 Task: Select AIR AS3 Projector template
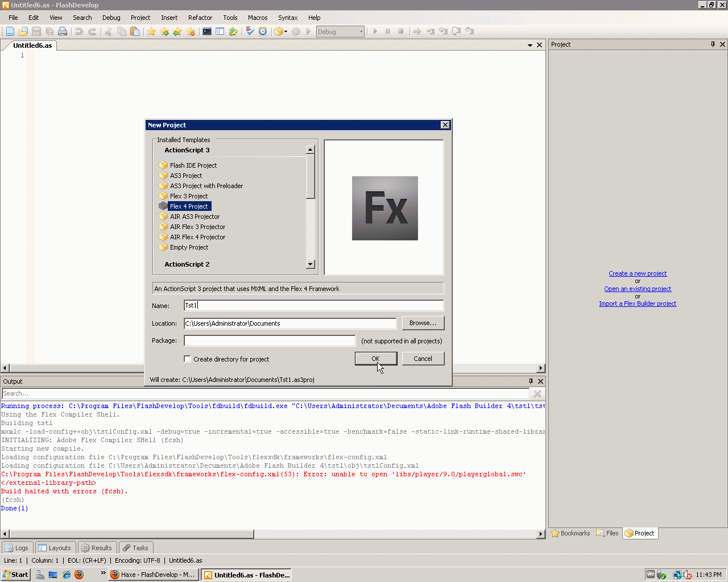tap(195, 217)
